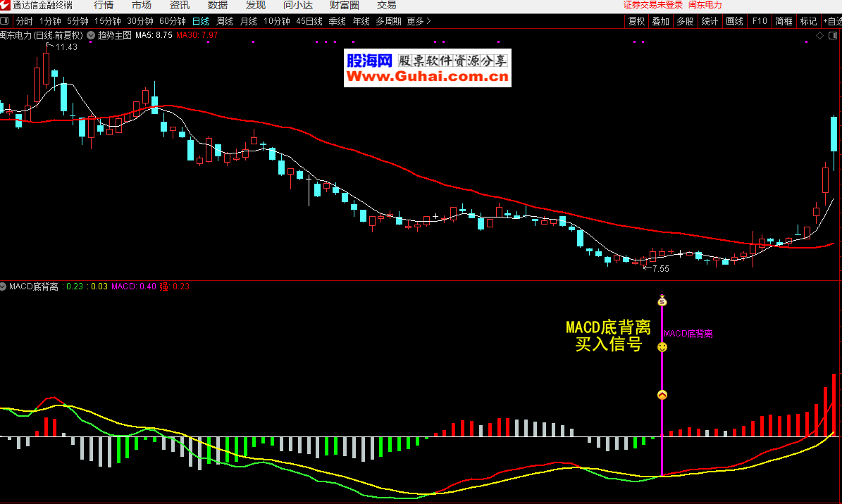Click the MA30: 7.97 indicator value

click(197, 35)
